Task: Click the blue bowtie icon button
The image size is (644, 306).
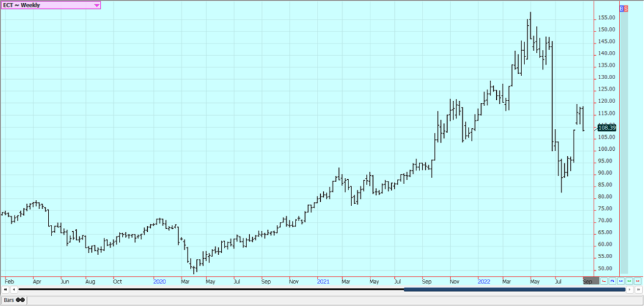Action: tap(621, 281)
